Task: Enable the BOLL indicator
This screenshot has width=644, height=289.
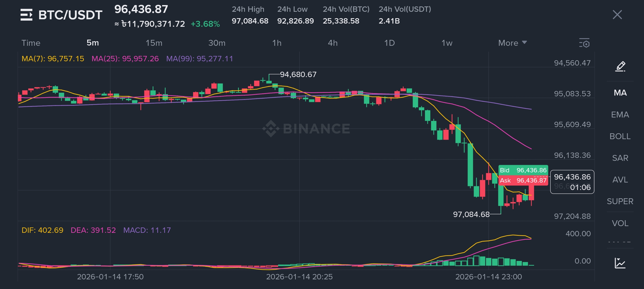Action: click(x=620, y=136)
